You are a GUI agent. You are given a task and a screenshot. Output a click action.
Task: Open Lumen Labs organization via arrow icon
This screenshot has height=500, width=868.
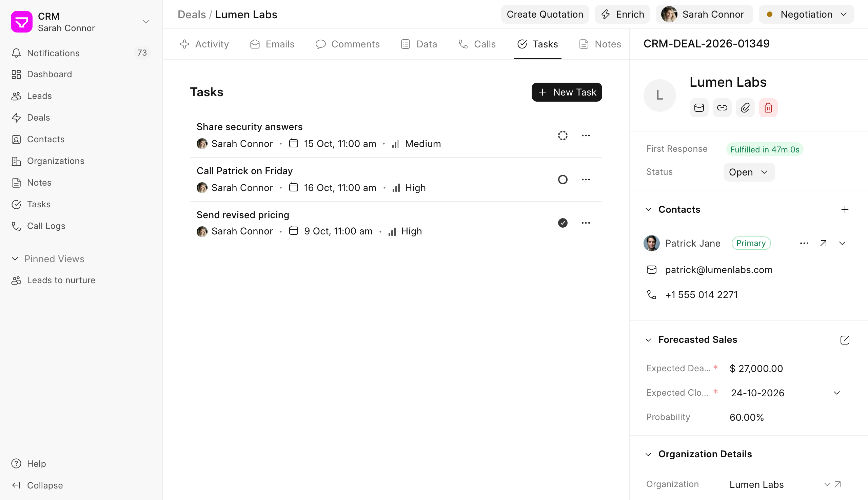tap(838, 484)
